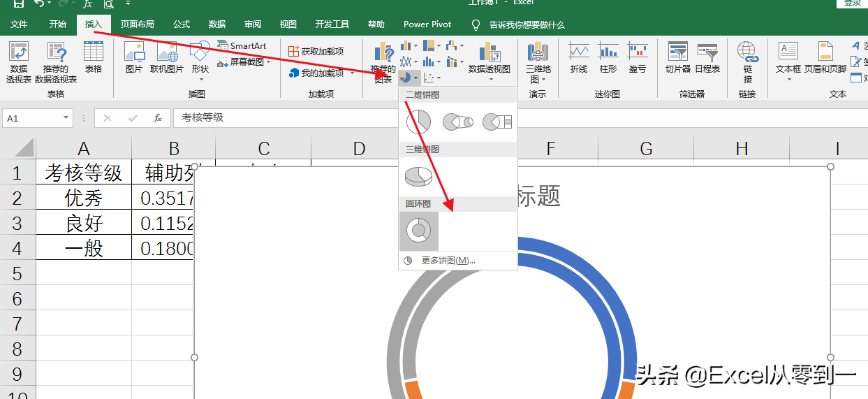Insert a picture (图片)
The height and width of the screenshot is (399, 868).
click(x=134, y=57)
